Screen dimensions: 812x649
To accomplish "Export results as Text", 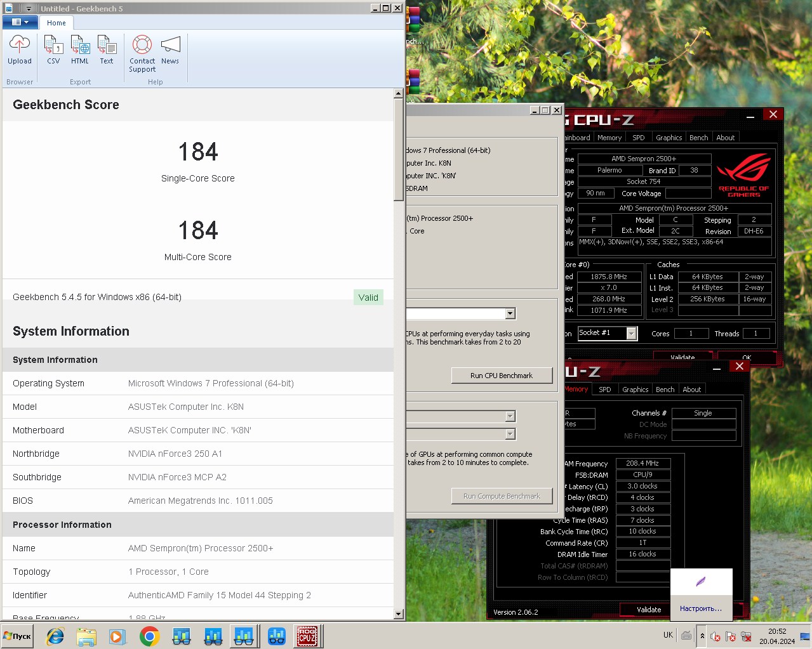I will click(x=107, y=49).
